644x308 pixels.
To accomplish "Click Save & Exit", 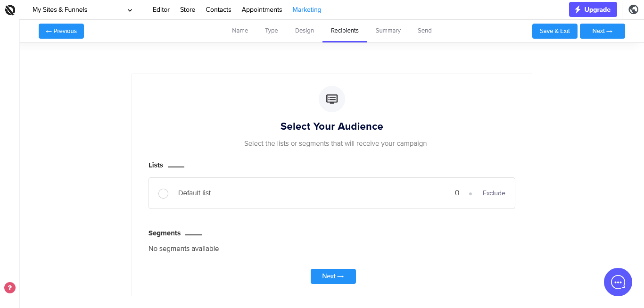I will [x=554, y=31].
